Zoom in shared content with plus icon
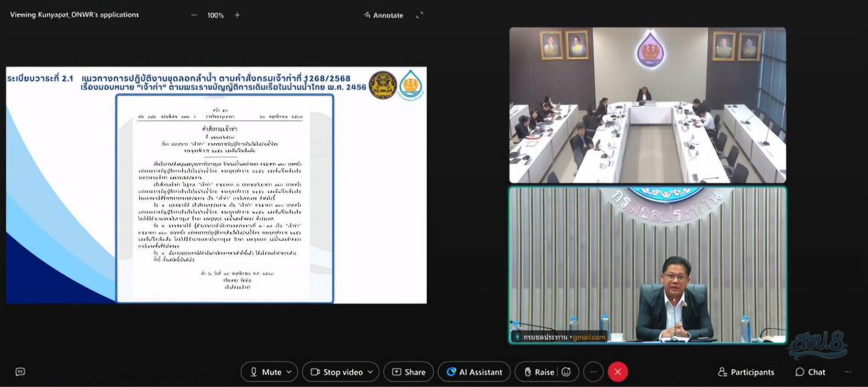The image size is (868, 387). (x=237, y=15)
